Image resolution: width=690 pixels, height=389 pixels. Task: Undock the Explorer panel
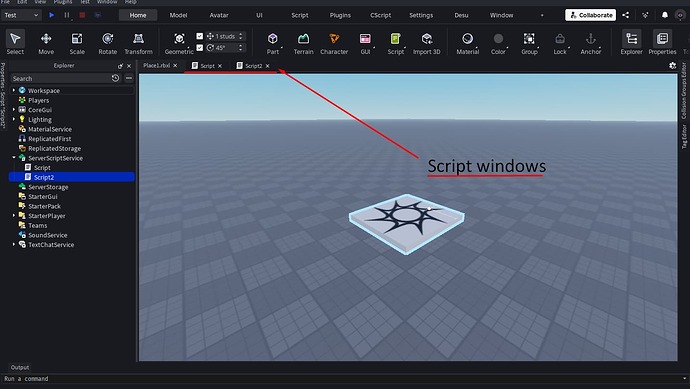pos(120,66)
